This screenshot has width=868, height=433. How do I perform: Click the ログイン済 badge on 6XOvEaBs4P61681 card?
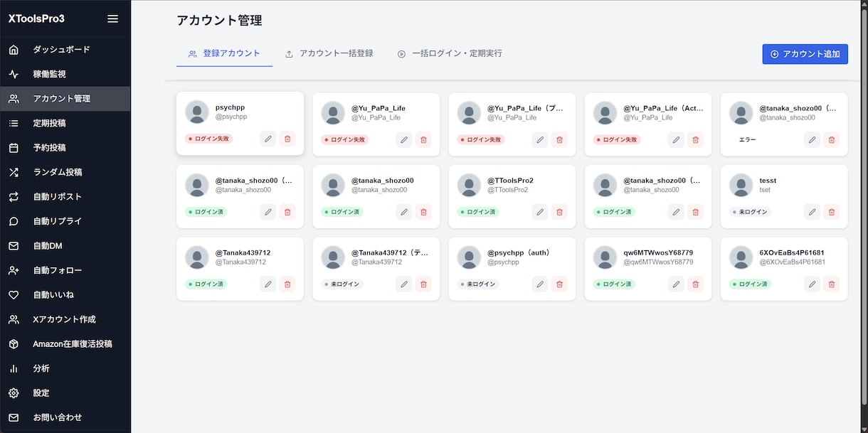coord(750,284)
